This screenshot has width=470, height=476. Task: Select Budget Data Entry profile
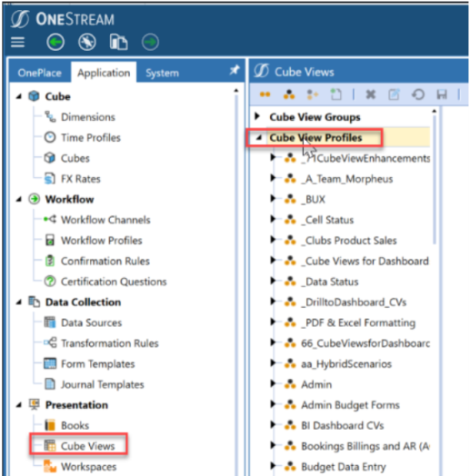coord(344,467)
